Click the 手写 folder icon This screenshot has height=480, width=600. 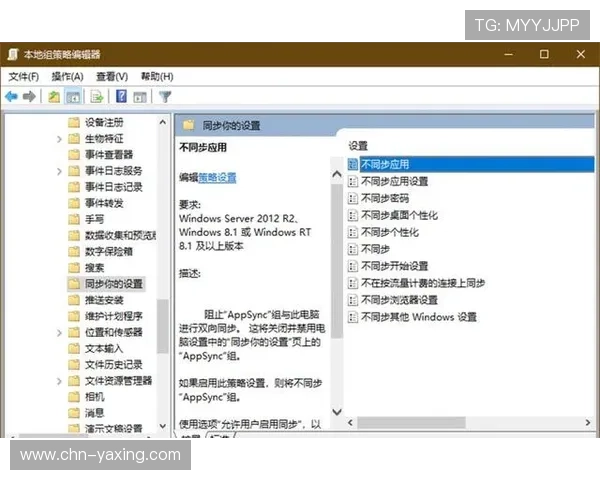74,219
